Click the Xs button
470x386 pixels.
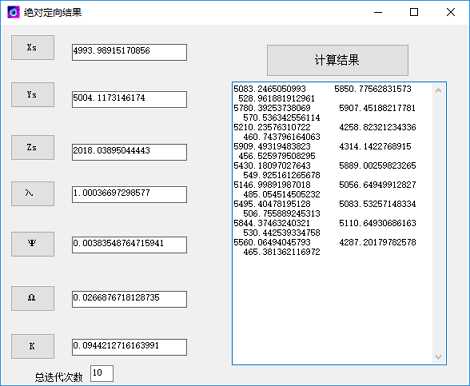(33, 48)
